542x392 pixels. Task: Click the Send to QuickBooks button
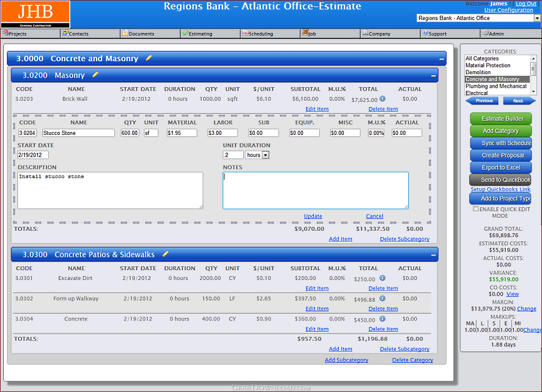coord(500,180)
